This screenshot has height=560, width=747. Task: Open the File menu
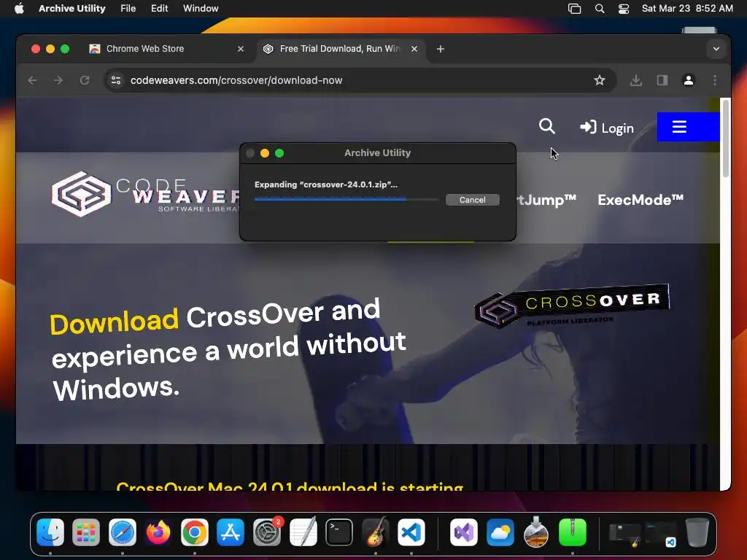click(128, 9)
